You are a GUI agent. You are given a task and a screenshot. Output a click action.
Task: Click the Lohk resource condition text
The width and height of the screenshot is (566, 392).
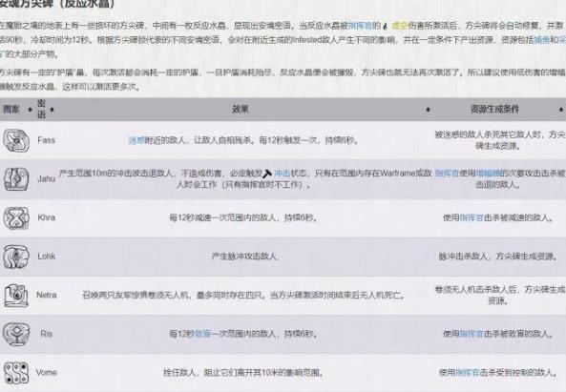[497, 257]
